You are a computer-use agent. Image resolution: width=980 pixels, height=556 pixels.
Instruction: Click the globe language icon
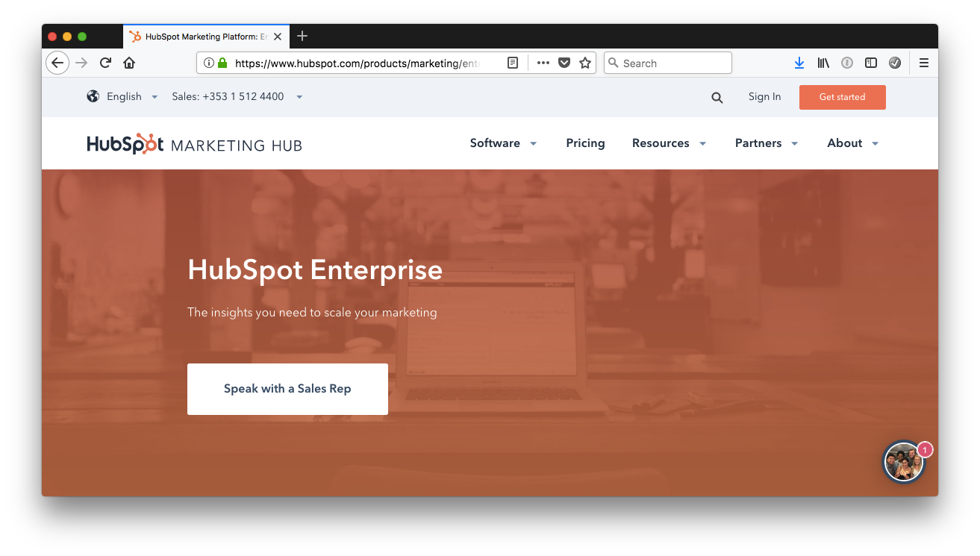[x=93, y=96]
